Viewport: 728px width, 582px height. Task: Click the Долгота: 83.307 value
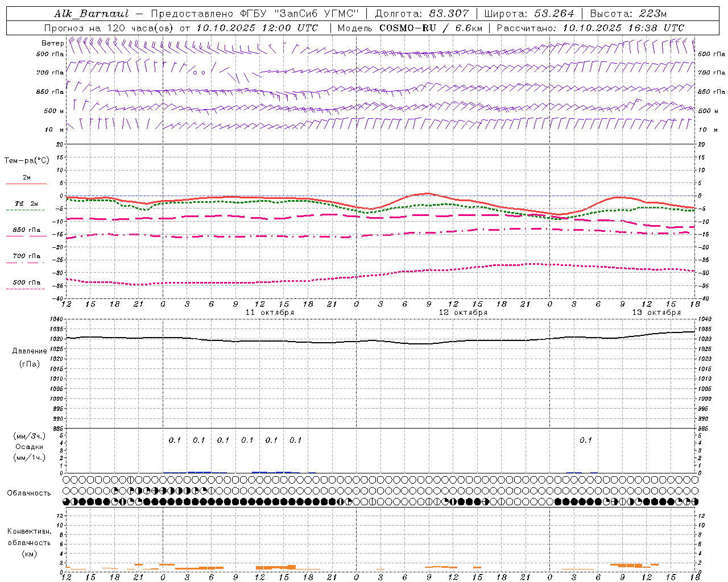point(422,14)
